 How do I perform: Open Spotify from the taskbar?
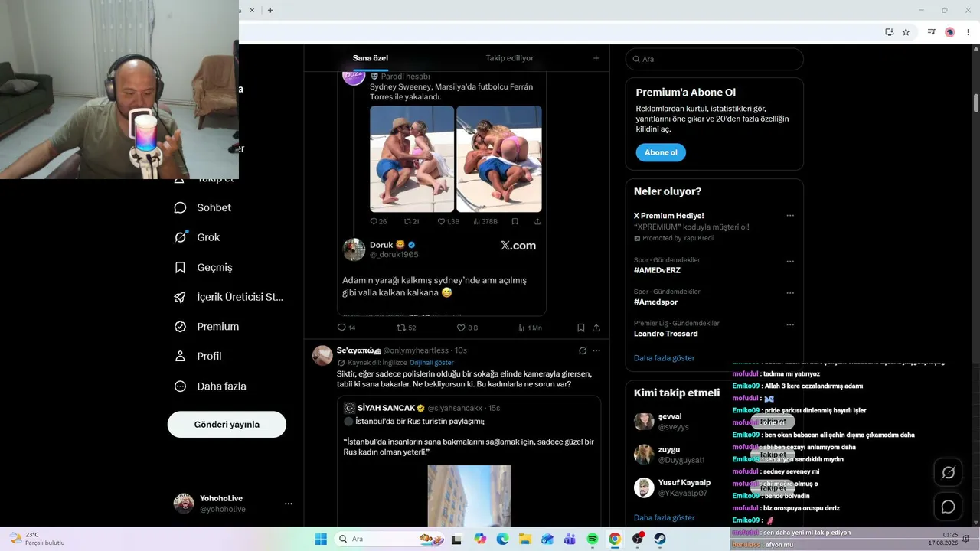(593, 539)
